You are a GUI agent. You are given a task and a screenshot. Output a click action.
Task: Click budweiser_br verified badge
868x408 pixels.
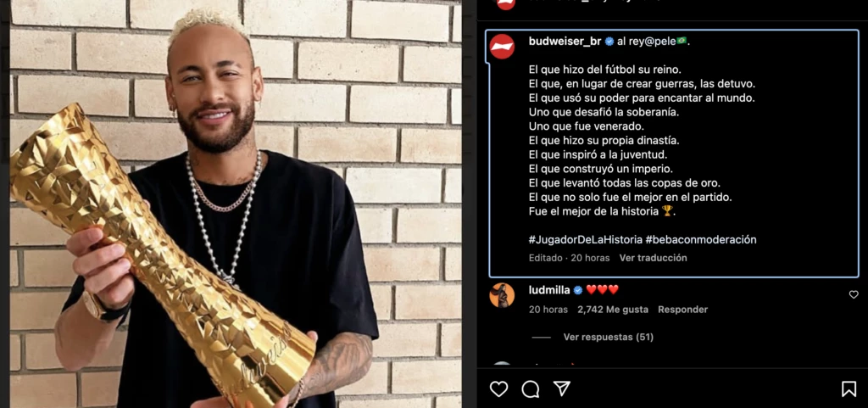click(x=609, y=42)
